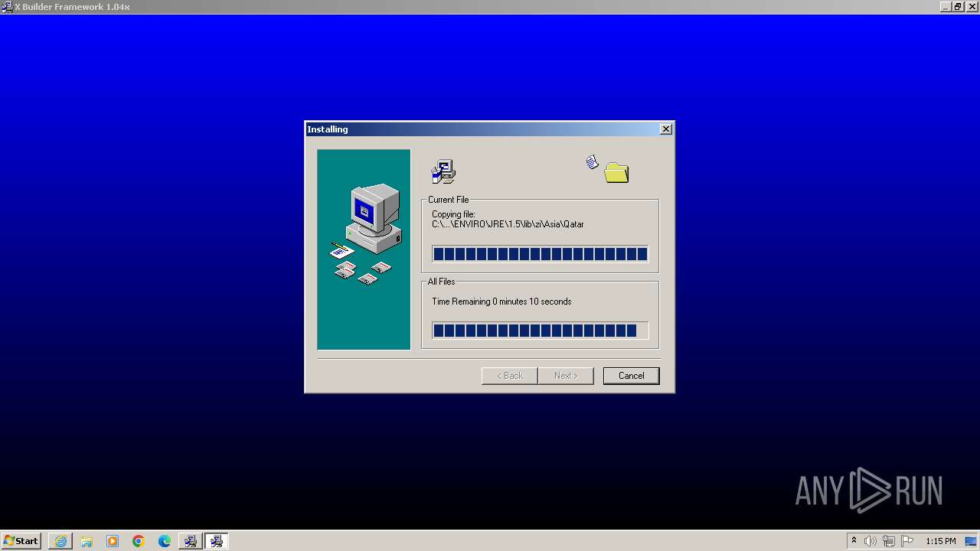The height and width of the screenshot is (551, 980).
Task: Cancel the installation
Action: tap(631, 376)
